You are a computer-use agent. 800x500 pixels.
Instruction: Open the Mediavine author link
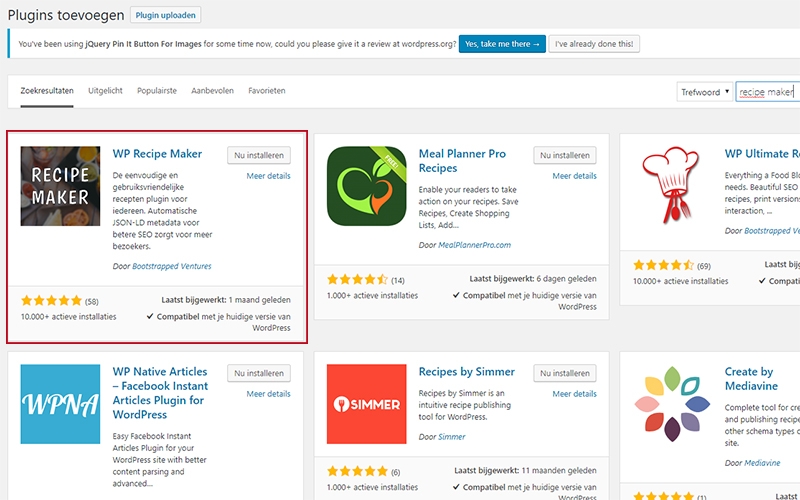tap(762, 463)
